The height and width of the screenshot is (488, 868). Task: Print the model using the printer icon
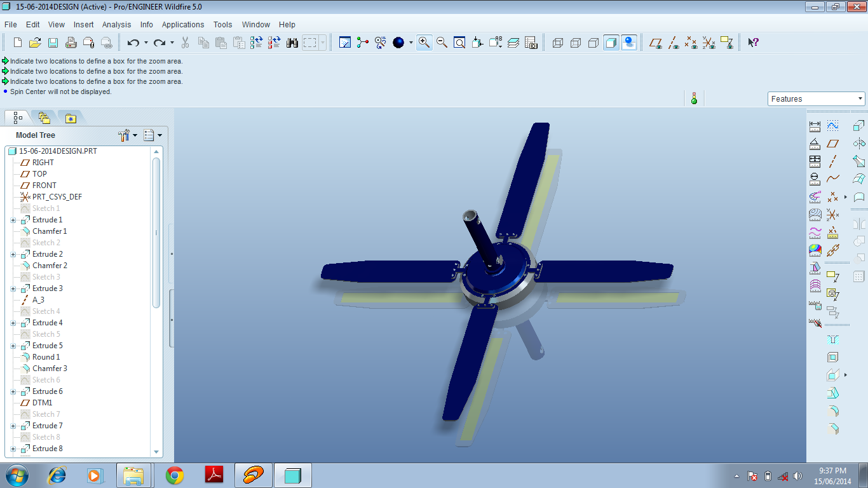71,43
